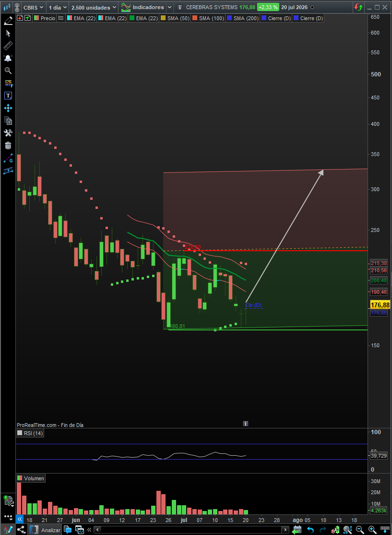This screenshot has width=392, height=535.
Task: Open the 2.500 unidades dropdown
Action: [x=94, y=7]
